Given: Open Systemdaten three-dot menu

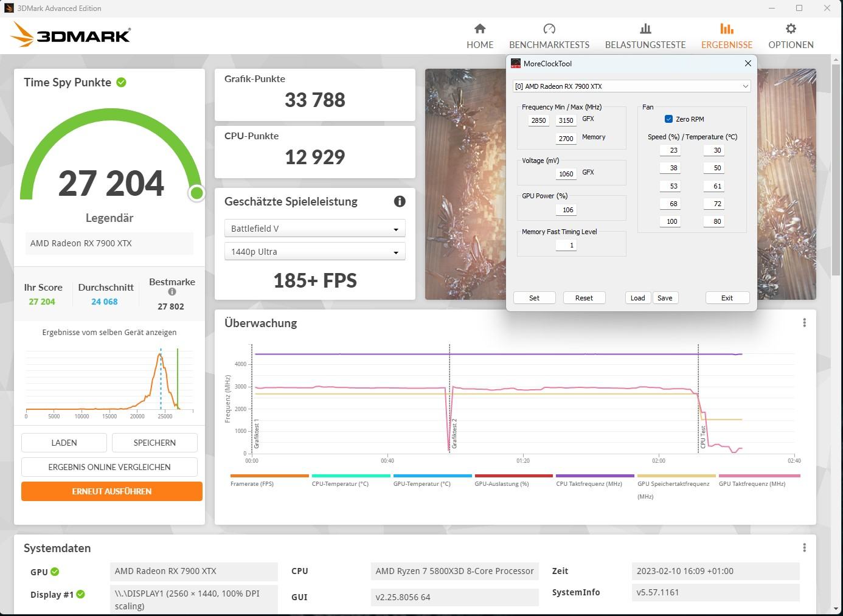Looking at the screenshot, I should tap(804, 548).
